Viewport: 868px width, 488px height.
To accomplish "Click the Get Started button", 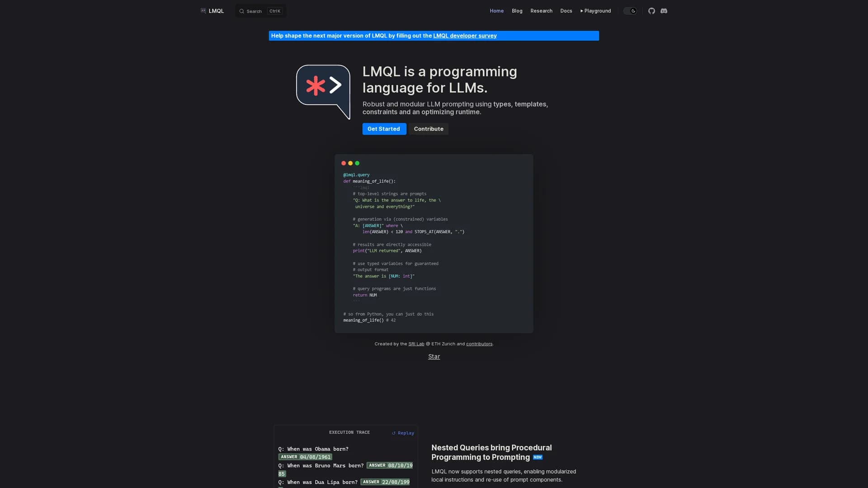I will click(384, 129).
